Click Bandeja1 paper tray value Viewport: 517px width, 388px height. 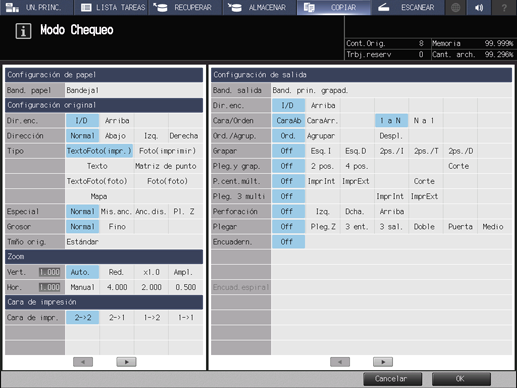click(x=134, y=90)
